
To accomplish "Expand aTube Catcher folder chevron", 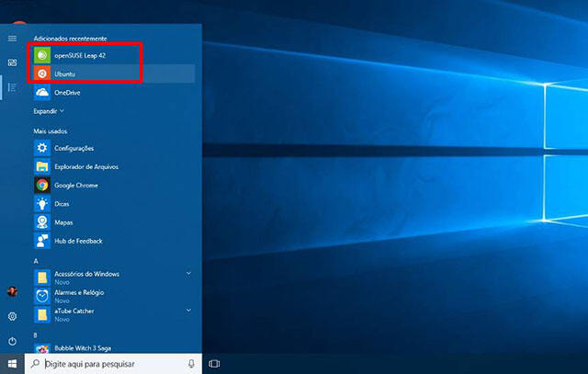I will click(188, 311).
